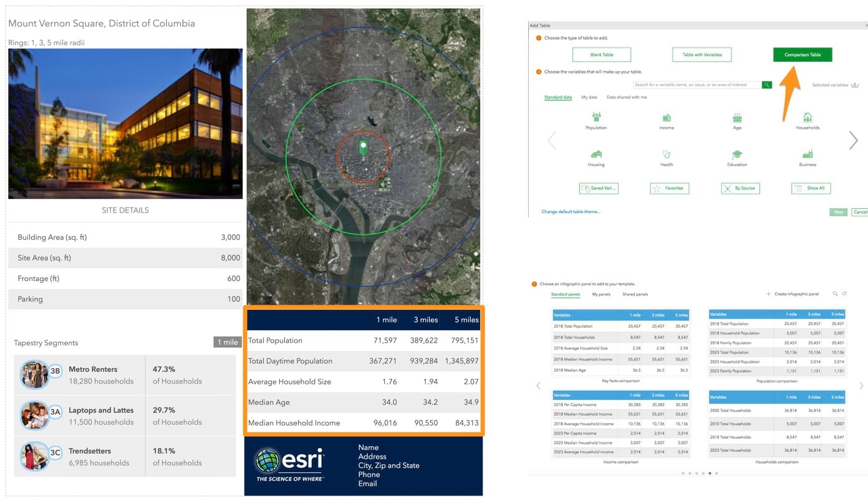Open the Households category icon
The image size is (868, 501).
[808, 117]
